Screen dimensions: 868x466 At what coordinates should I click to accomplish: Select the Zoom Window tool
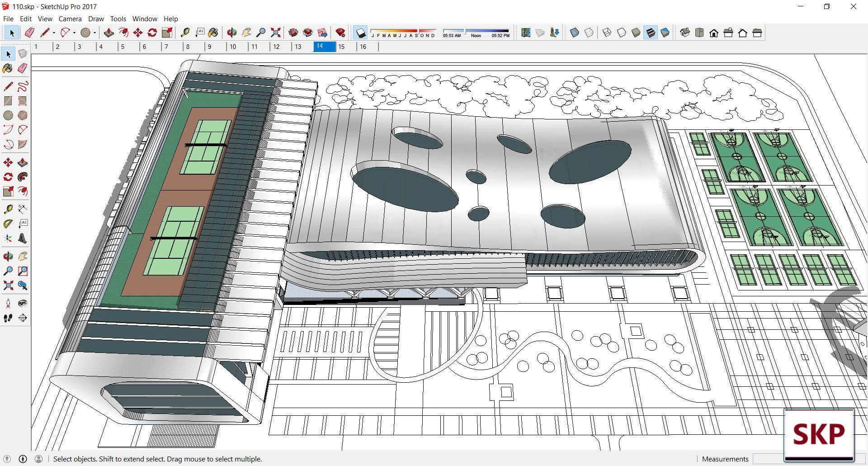pyautogui.click(x=22, y=271)
